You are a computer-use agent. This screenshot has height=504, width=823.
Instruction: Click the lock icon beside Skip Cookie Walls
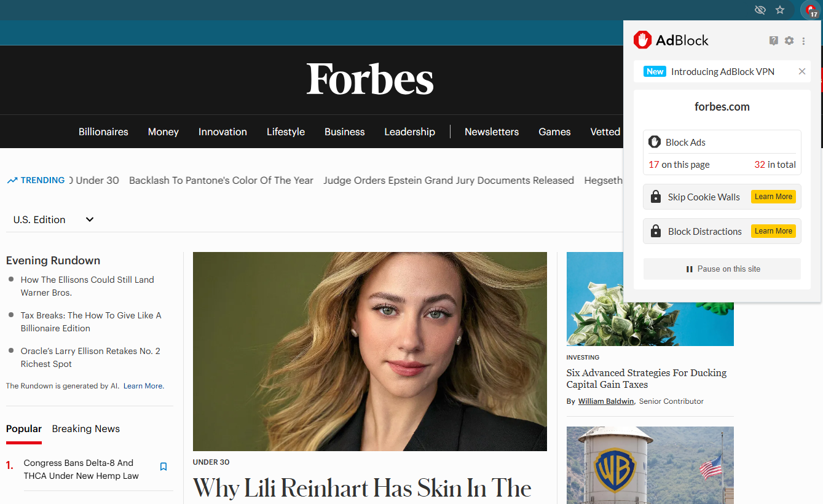[x=656, y=197]
